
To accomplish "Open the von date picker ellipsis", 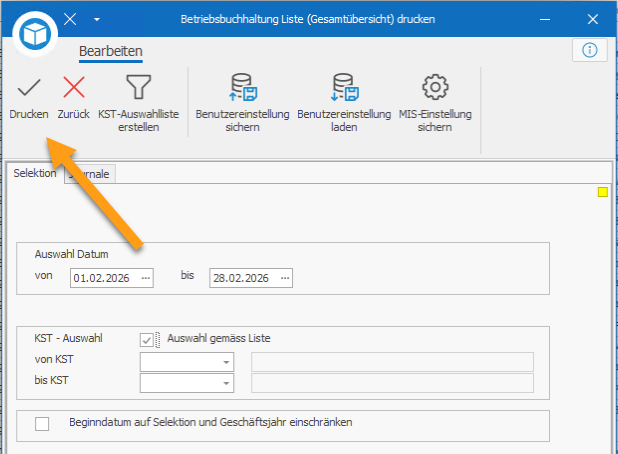I will coord(146,278).
